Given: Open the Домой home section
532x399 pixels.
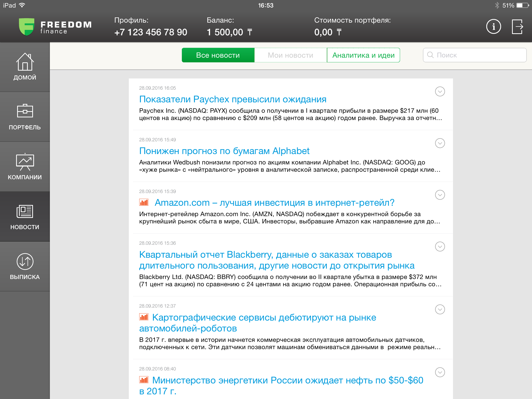Looking at the screenshot, I should coord(25,67).
